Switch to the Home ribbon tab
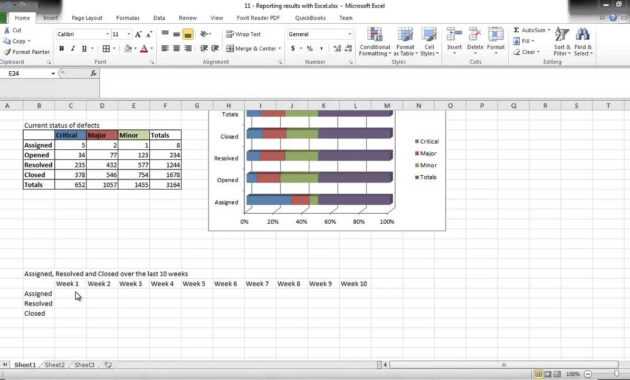630x380 pixels. [22, 18]
